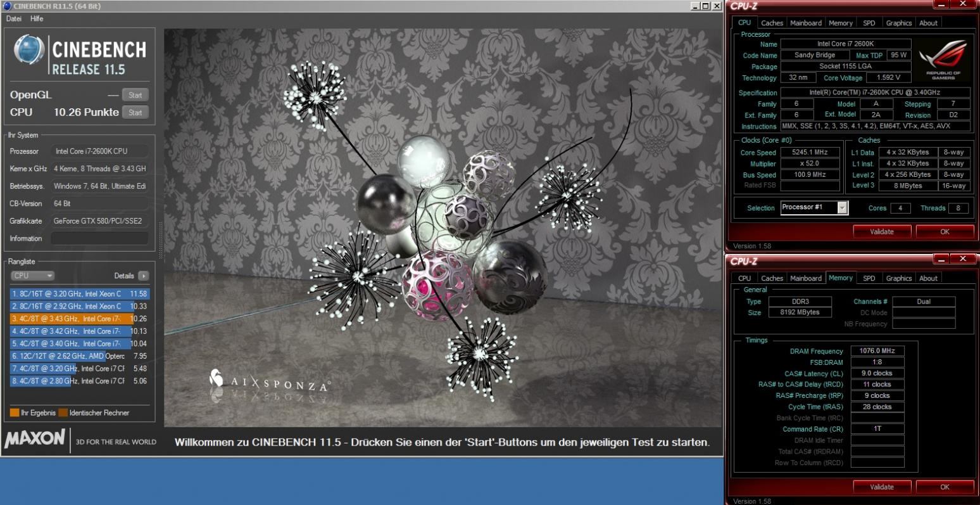Click the Cinebench globe logo icon
The height and width of the screenshot is (505, 980).
[29, 50]
